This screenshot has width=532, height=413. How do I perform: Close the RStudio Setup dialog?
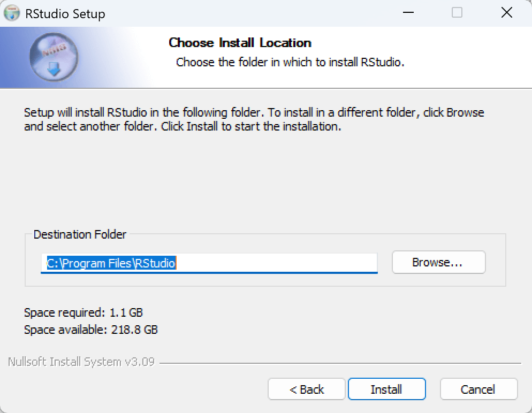[x=506, y=13]
